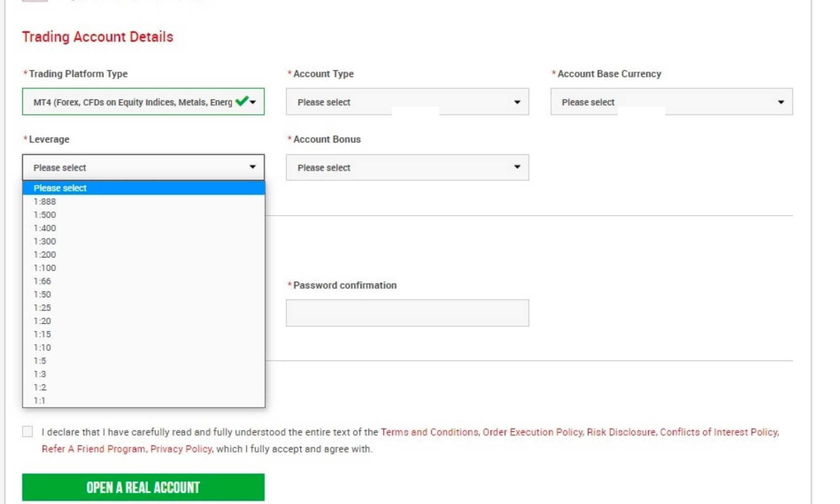Open the Order Execution Policy link

(x=532, y=432)
